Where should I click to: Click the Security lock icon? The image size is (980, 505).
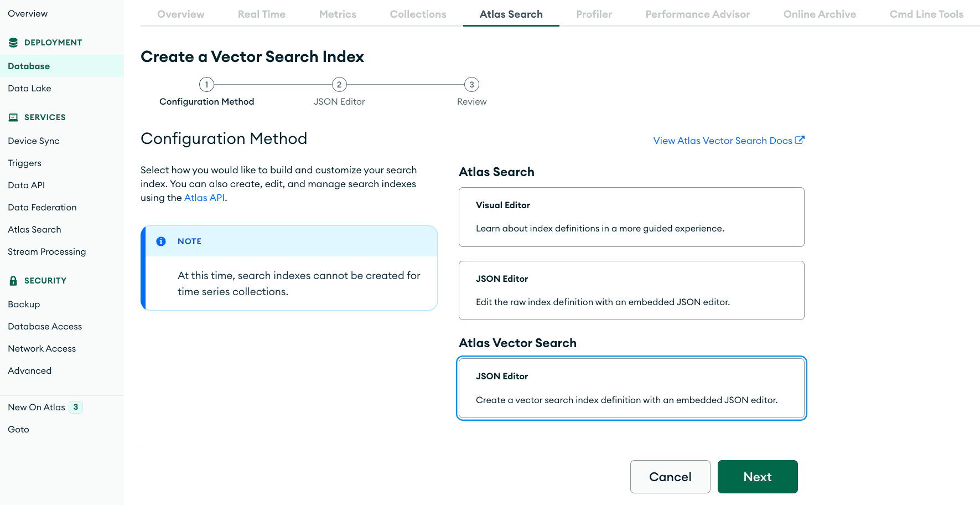(x=13, y=281)
